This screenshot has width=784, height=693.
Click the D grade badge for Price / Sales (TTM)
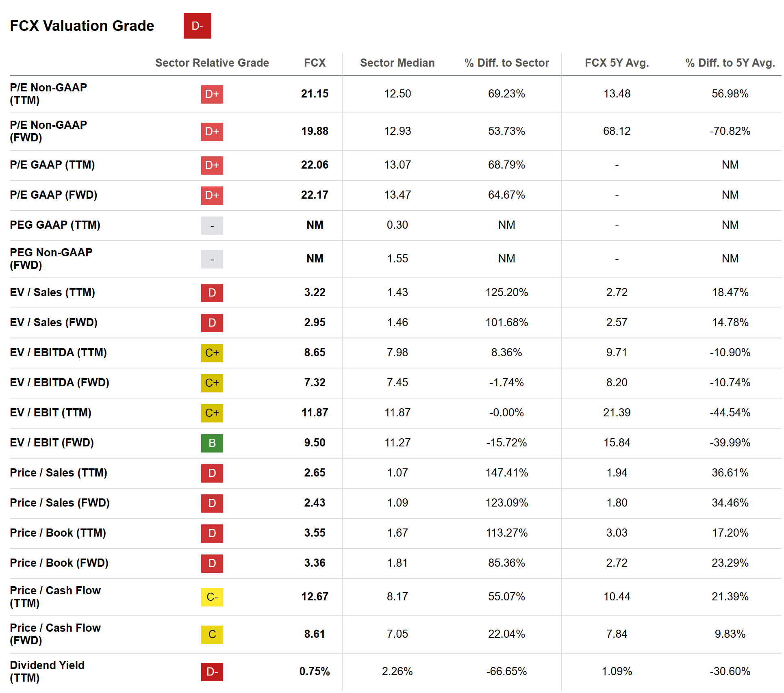pos(212,473)
